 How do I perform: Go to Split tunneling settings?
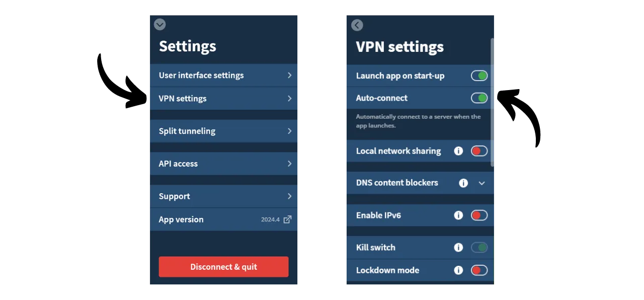[x=223, y=131]
